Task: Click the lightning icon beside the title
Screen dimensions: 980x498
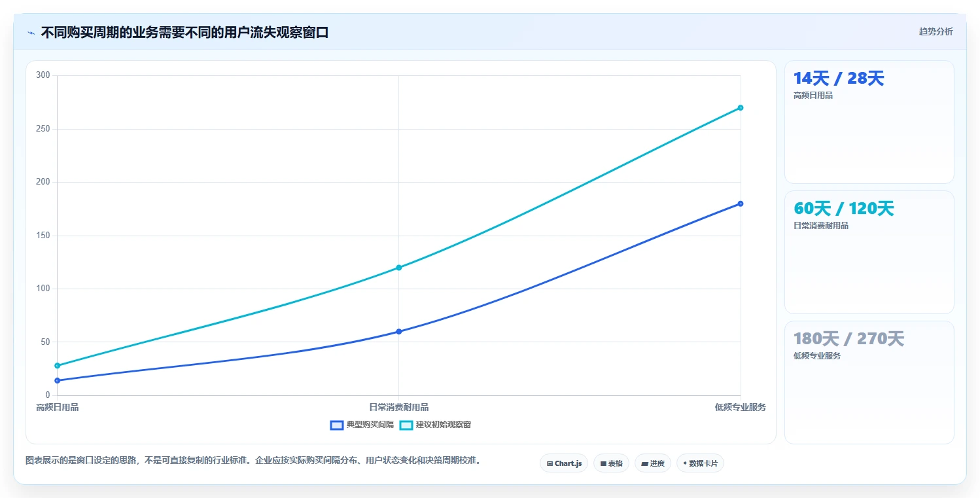Action: tap(31, 33)
